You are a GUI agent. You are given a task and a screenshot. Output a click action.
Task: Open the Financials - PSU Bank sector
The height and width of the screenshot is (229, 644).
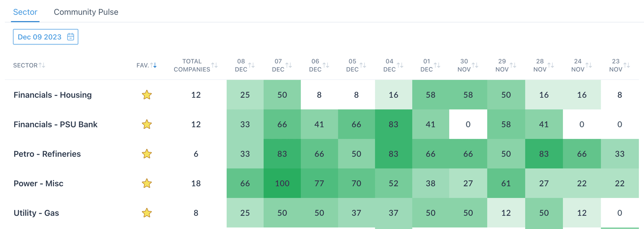pos(56,125)
